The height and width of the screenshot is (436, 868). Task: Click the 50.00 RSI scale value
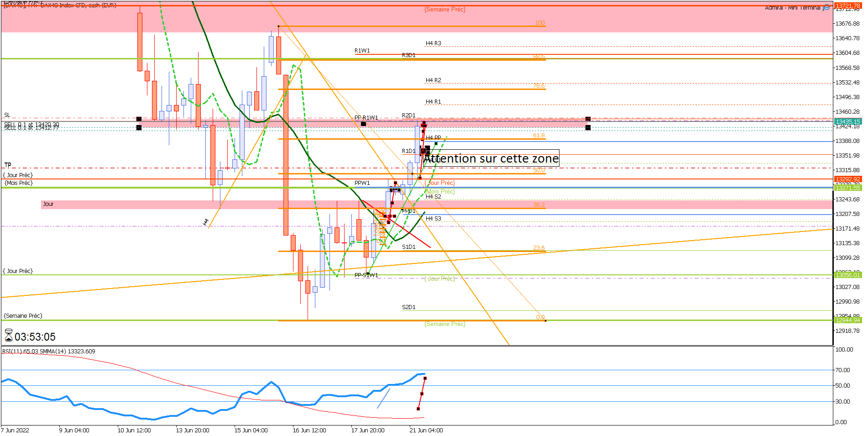[843, 386]
